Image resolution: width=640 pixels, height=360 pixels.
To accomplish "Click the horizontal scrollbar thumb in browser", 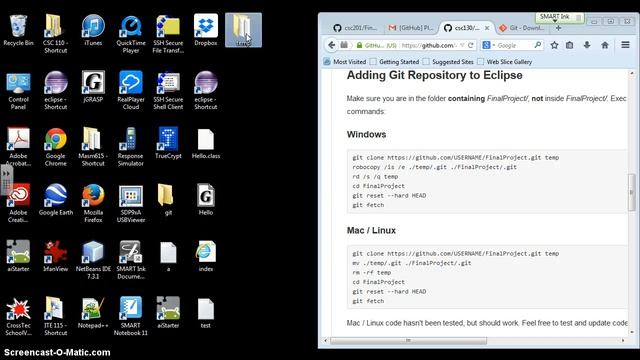I will 408,340.
